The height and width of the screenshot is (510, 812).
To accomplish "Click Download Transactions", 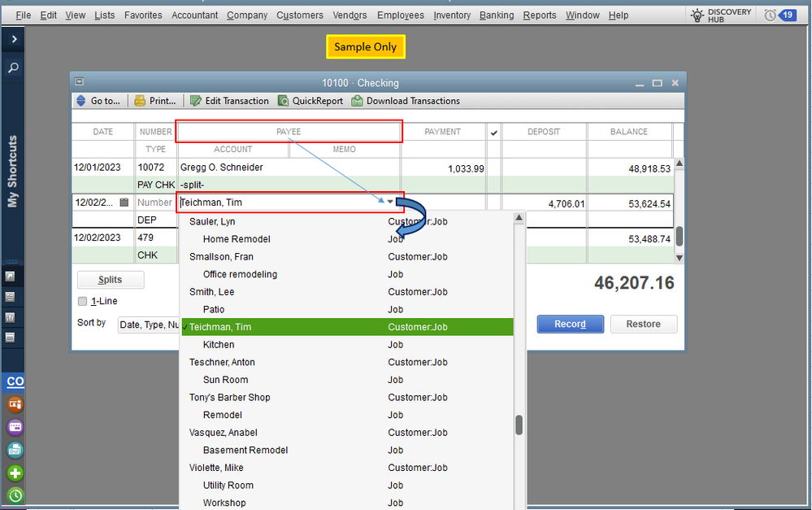I will (406, 101).
